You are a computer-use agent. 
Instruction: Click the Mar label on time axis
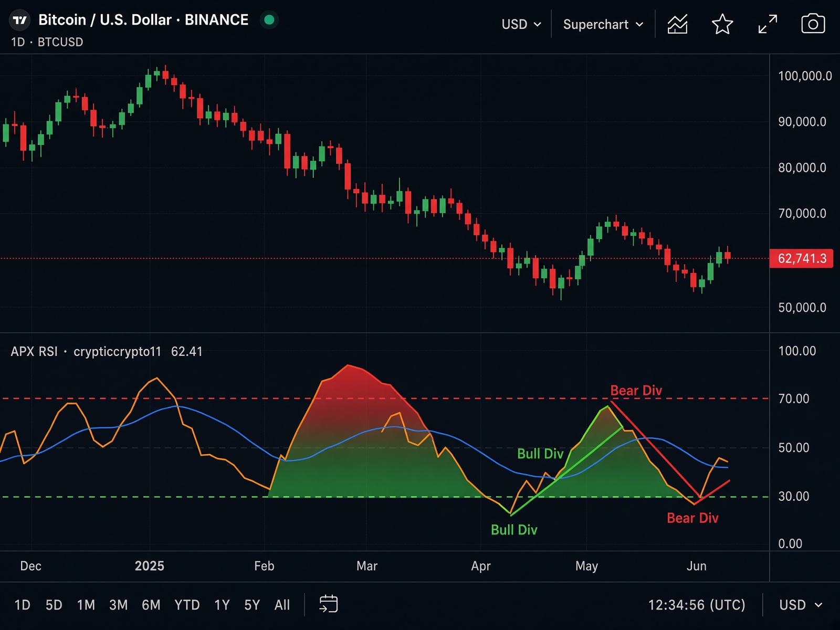(x=367, y=566)
